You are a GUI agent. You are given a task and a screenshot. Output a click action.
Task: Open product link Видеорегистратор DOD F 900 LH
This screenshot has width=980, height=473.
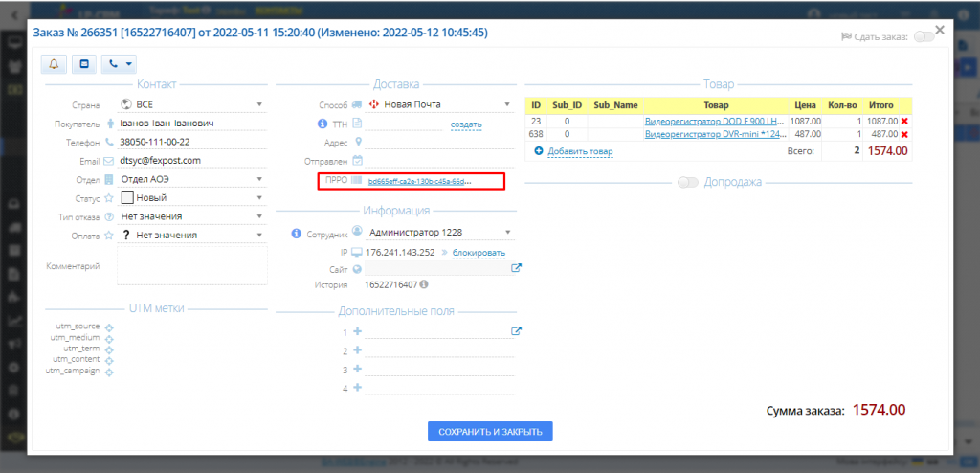tap(714, 121)
